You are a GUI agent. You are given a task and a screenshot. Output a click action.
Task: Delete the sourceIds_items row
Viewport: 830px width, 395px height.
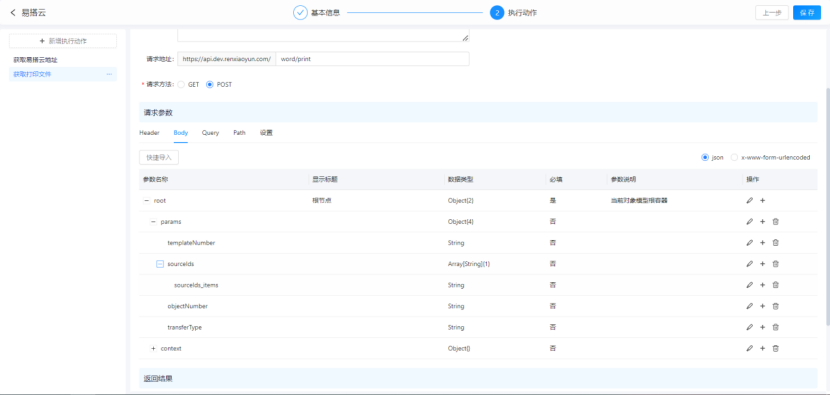(x=775, y=285)
